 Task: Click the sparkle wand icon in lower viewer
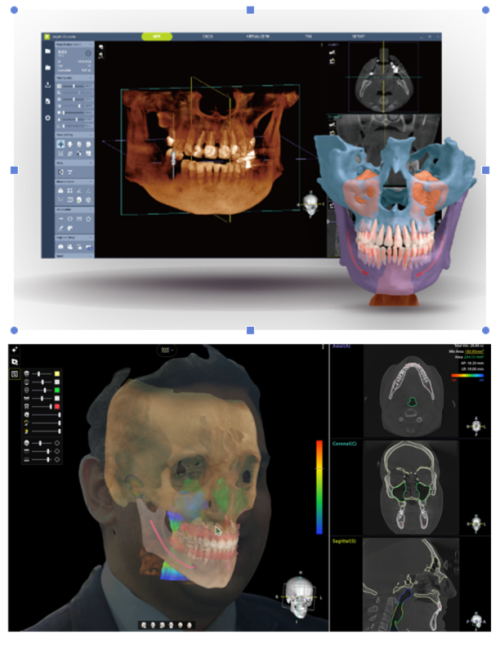[x=14, y=349]
